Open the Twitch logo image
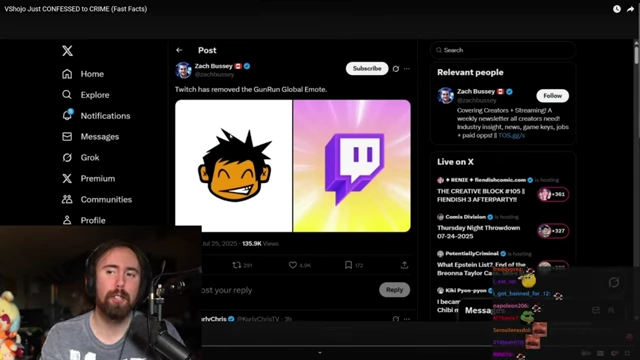Viewport: 640px width, 360px height. (x=352, y=166)
